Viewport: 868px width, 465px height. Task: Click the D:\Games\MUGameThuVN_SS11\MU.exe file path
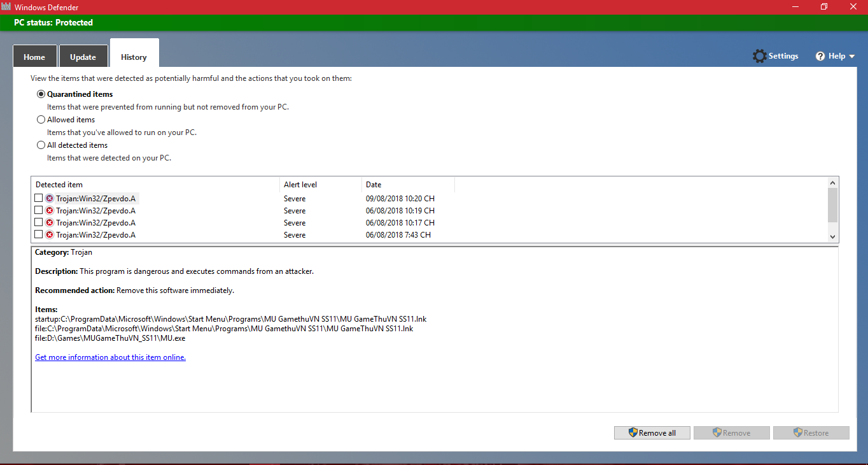(x=110, y=338)
